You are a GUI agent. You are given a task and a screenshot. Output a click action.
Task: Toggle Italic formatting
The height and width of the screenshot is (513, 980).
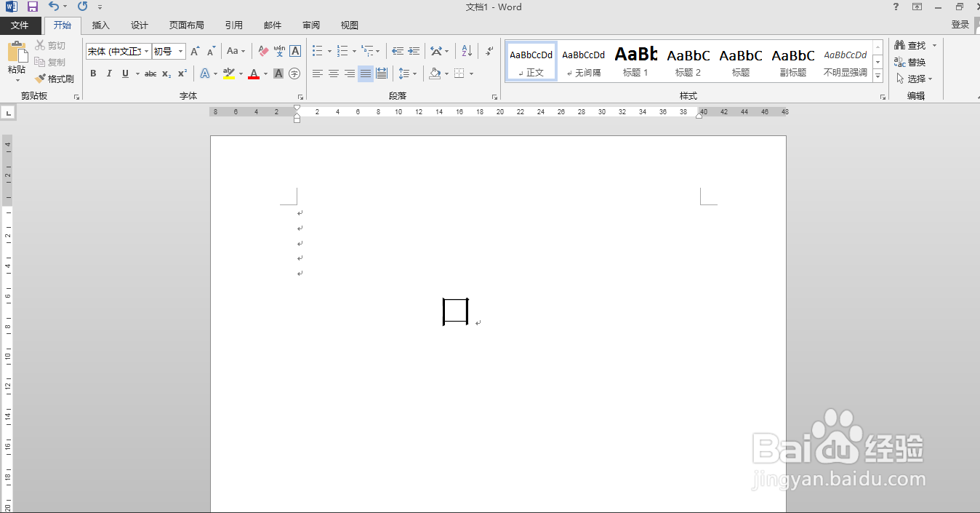tap(109, 73)
